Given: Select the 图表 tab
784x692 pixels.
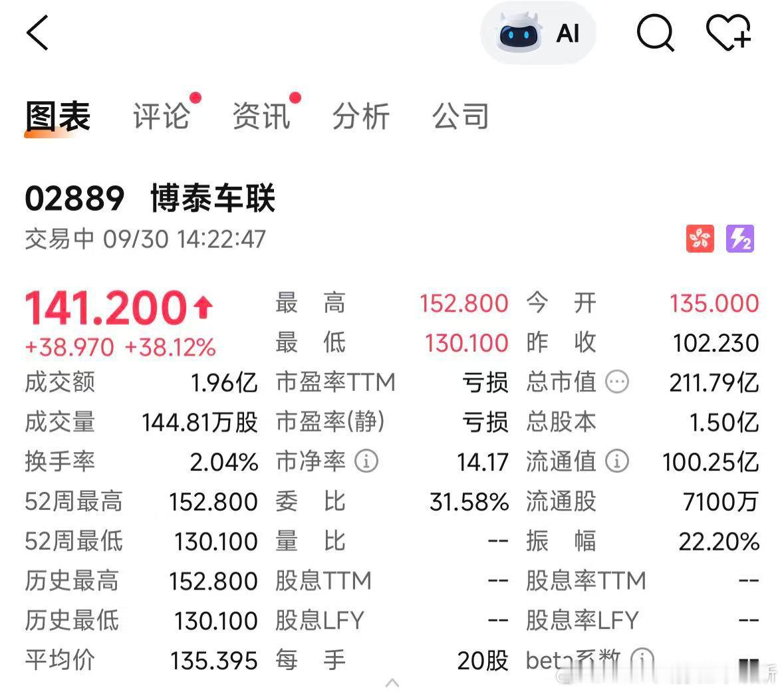Looking at the screenshot, I should tap(57, 116).
